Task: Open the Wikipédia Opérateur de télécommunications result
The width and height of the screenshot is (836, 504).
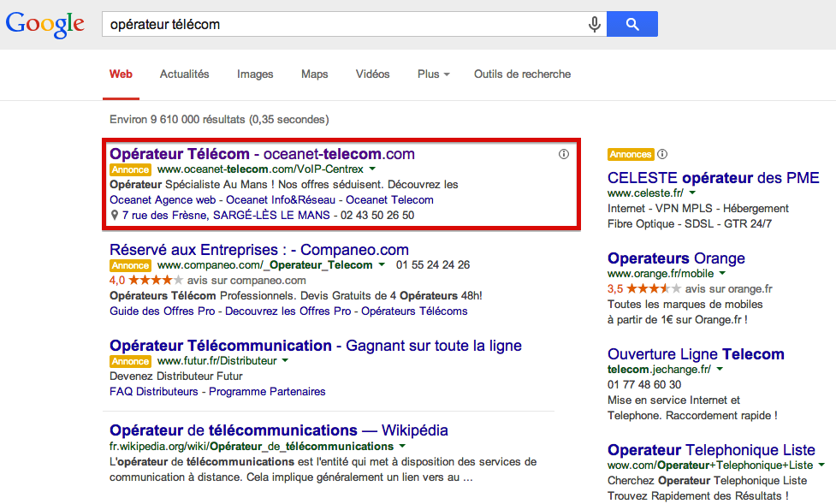Action: (279, 430)
